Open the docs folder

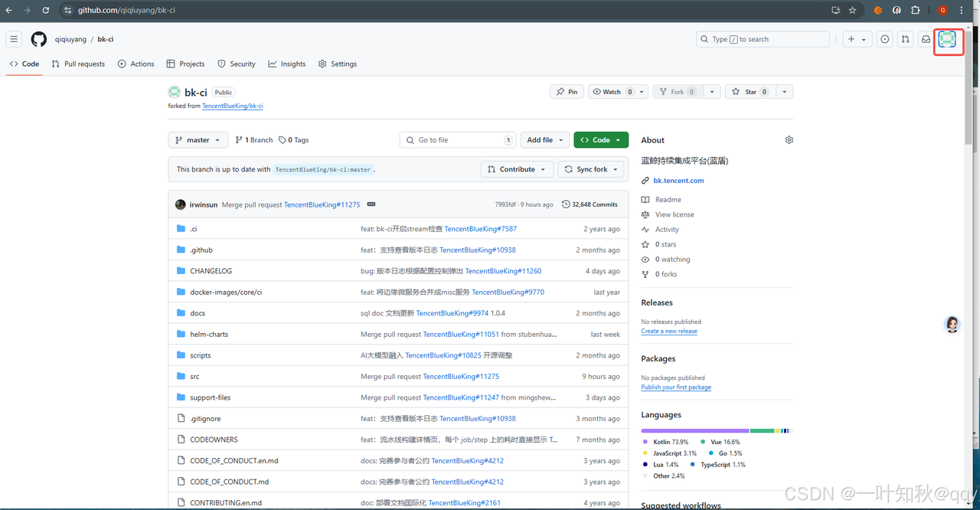coord(198,313)
